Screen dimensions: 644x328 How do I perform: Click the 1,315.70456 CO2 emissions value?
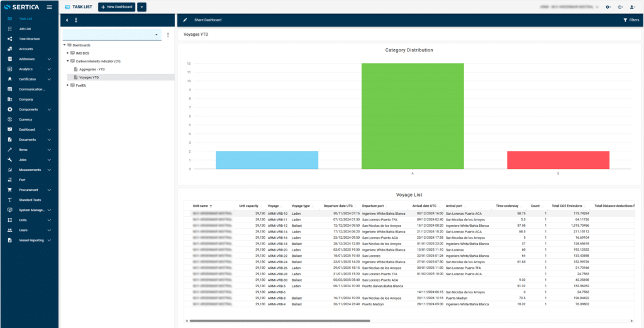pos(580,226)
